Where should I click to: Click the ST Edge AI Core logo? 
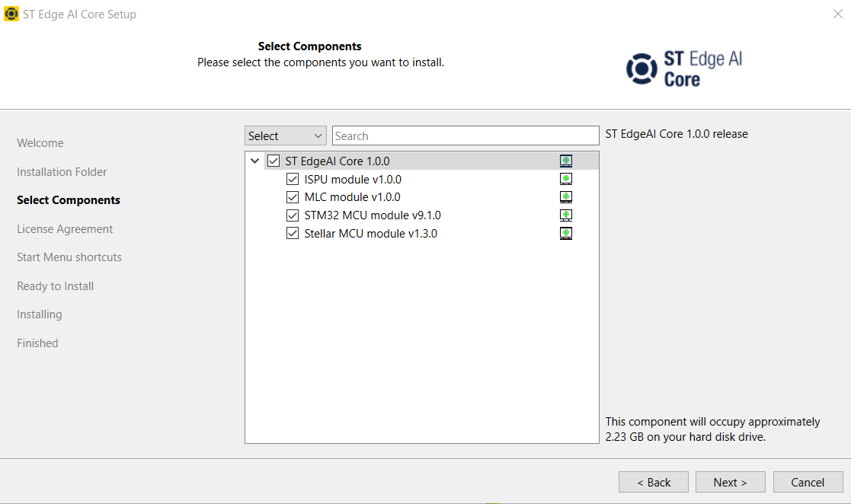pyautogui.click(x=683, y=69)
